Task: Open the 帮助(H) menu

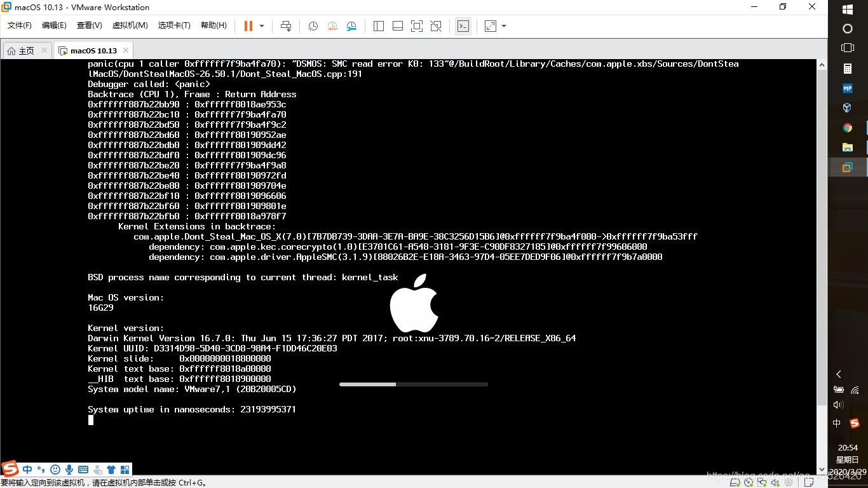Action: (x=214, y=25)
